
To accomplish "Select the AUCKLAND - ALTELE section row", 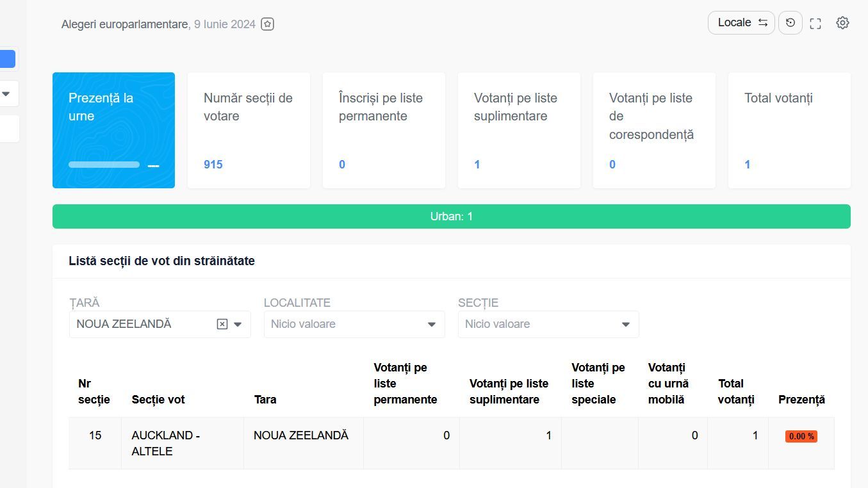I will (x=166, y=443).
